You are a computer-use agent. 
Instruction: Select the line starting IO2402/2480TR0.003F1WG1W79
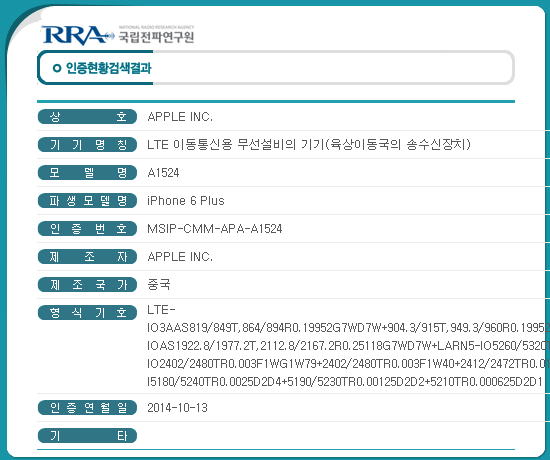(x=349, y=364)
